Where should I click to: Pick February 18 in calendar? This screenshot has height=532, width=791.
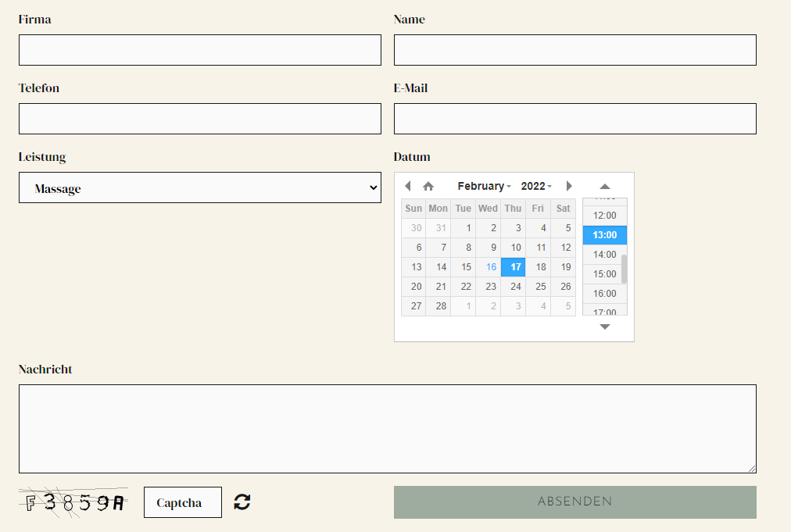(539, 267)
